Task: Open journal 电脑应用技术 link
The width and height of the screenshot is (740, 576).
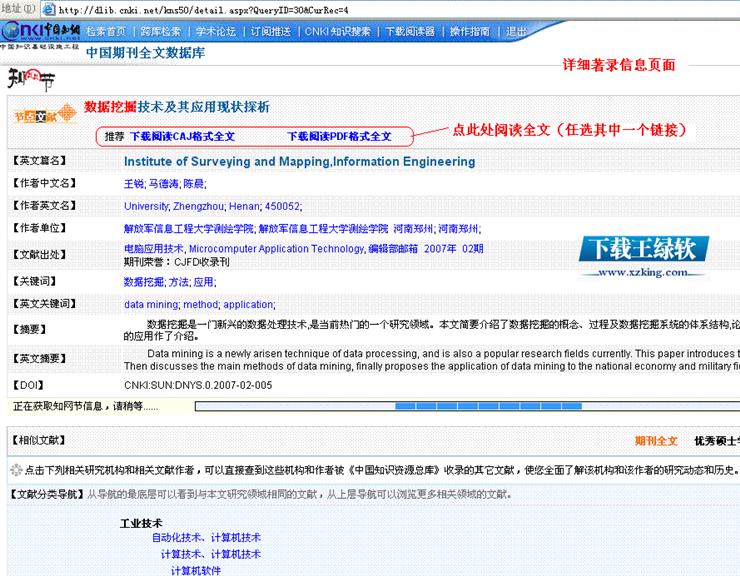Action: tap(153, 249)
